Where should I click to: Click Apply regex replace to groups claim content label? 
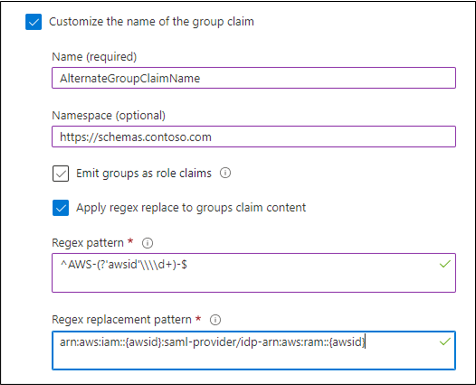191,208
